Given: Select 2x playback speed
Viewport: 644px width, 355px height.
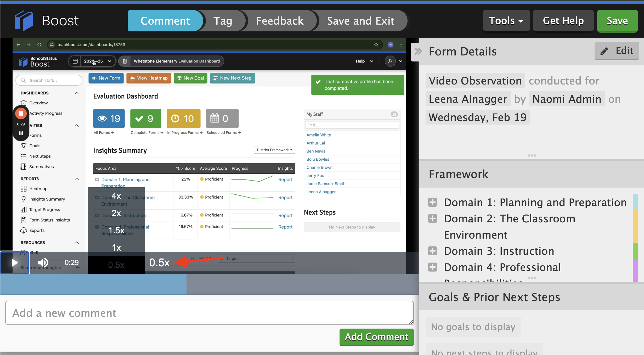Looking at the screenshot, I should pyautogui.click(x=116, y=213).
